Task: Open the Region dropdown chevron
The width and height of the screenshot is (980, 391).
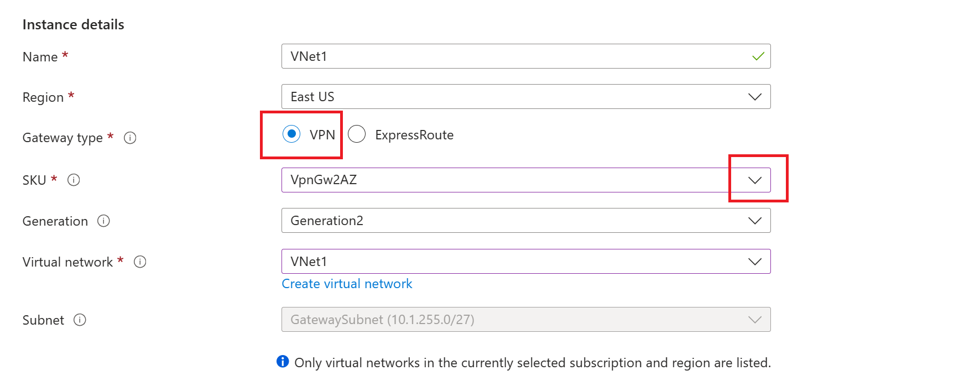Action: click(755, 97)
